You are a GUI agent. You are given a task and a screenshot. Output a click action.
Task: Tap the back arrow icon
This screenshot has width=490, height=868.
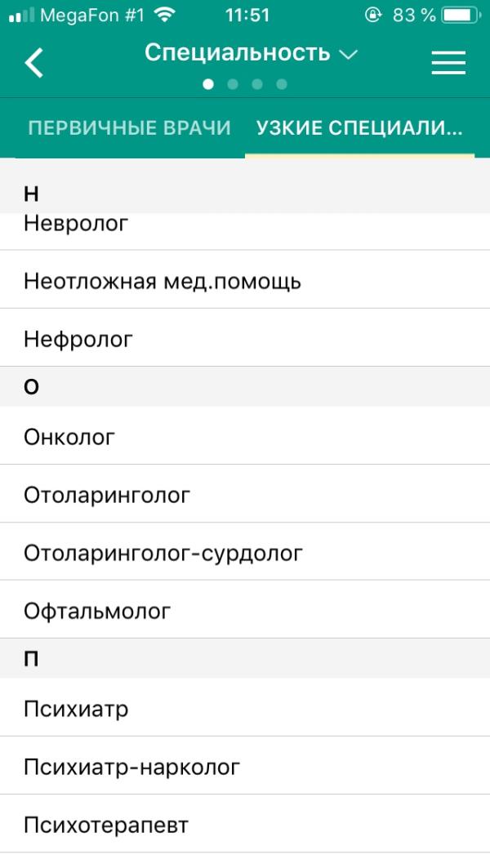coord(33,62)
